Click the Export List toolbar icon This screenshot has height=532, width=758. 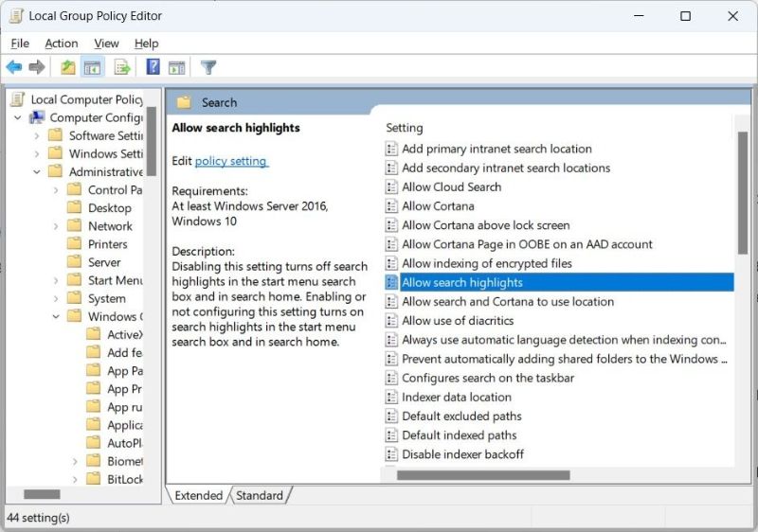(x=122, y=67)
